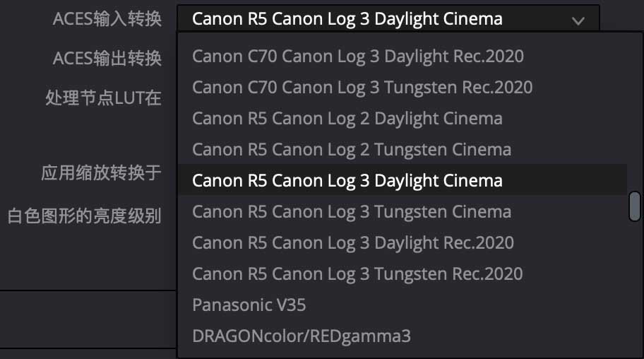The height and width of the screenshot is (359, 644).
Task: Click the scrollbar track below the thumb
Action: point(635,283)
